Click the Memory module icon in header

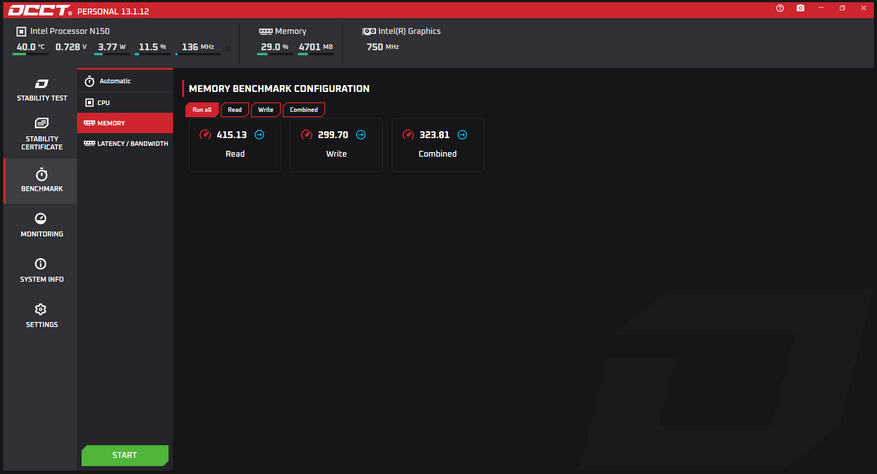[266, 32]
